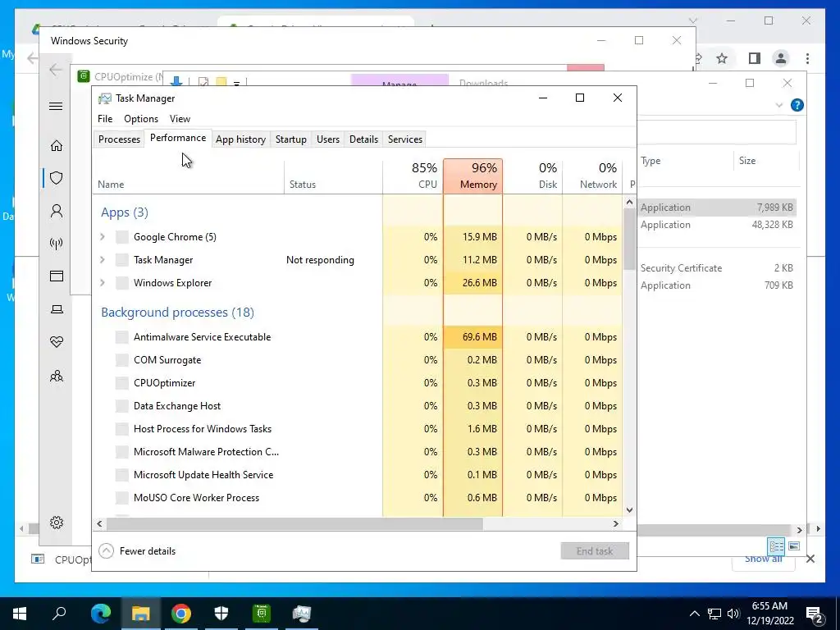Select Virus & threat protection shield icon
The height and width of the screenshot is (630, 840).
click(57, 178)
